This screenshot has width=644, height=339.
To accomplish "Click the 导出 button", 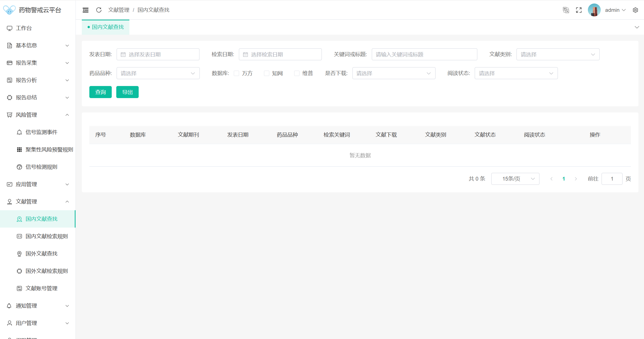I will pos(127,92).
